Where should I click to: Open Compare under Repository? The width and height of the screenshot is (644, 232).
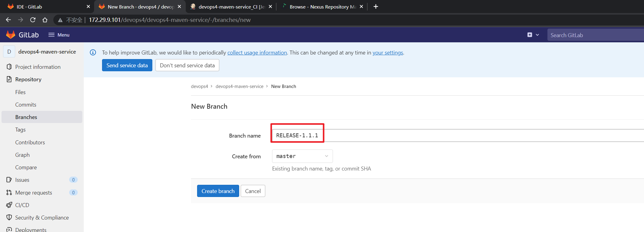coord(26,167)
